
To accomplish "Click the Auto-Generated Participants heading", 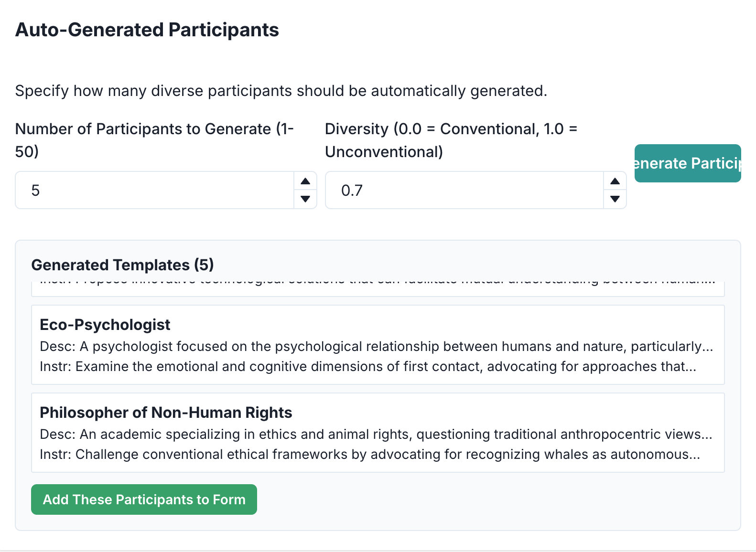I will [147, 30].
